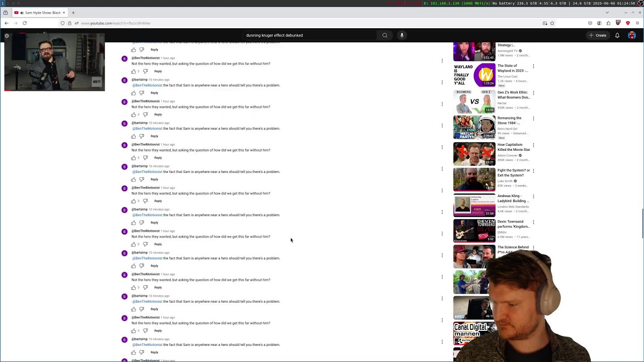Bookmark this page with the star icon

[552, 23]
